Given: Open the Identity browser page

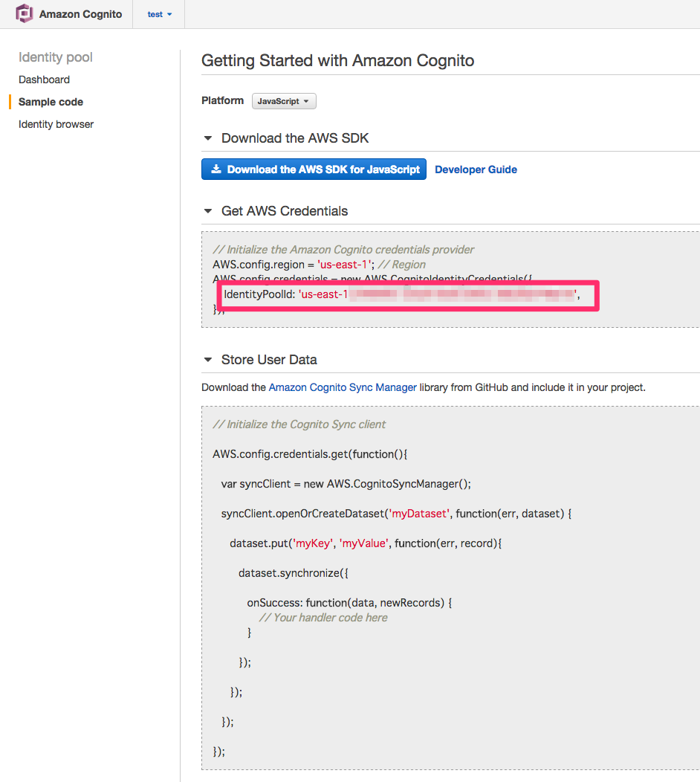Looking at the screenshot, I should [x=56, y=124].
